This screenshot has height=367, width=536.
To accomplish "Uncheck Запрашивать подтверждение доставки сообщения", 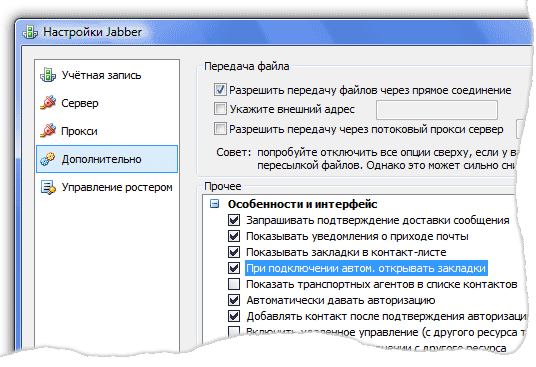I will pyautogui.click(x=234, y=220).
